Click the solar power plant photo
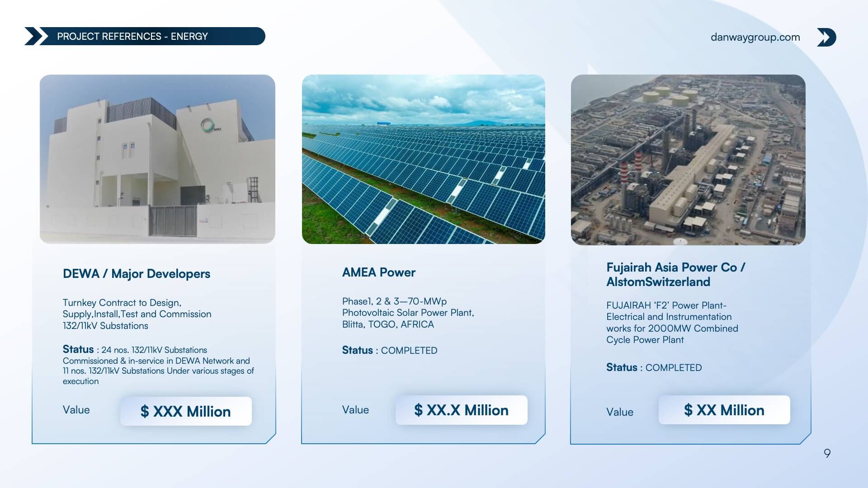This screenshot has height=488, width=868. tap(423, 159)
